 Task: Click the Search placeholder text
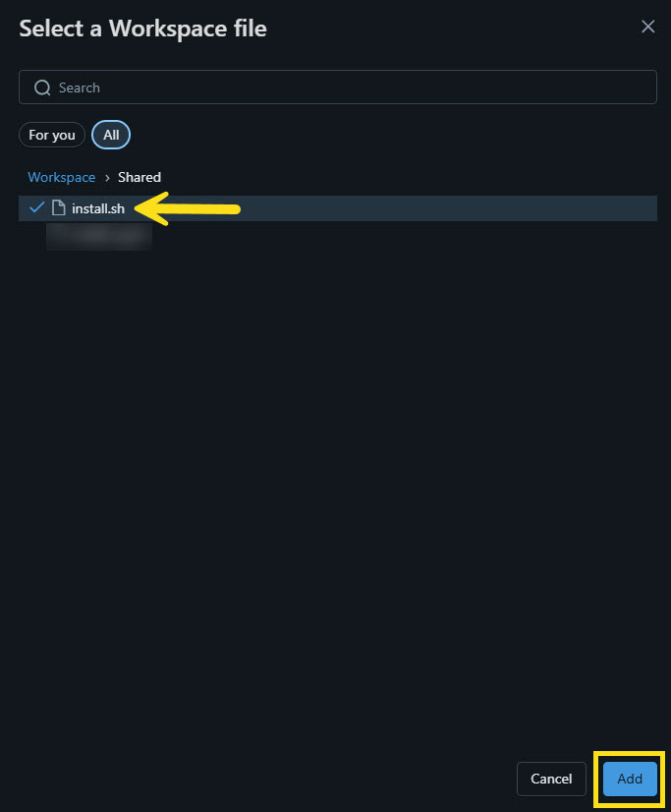[80, 87]
